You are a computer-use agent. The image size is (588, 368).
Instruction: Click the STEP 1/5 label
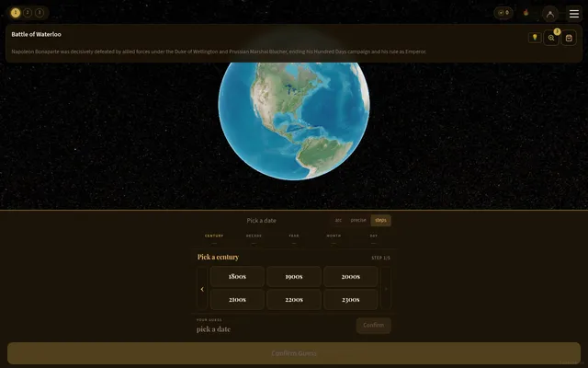[x=380, y=258]
